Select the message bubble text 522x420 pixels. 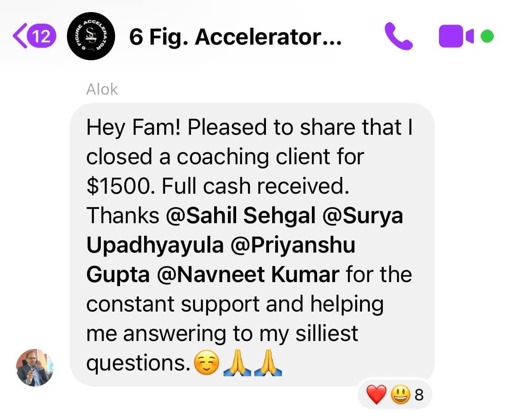pos(252,245)
